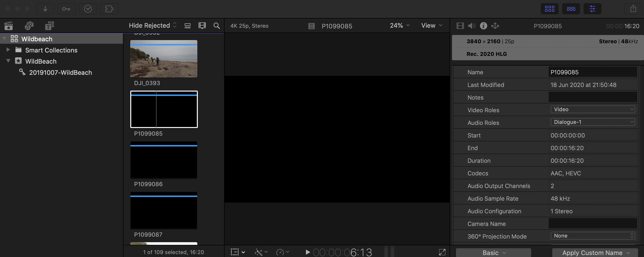Click the '1 of 109 selected' status text
644x257 pixels.
(174, 252)
